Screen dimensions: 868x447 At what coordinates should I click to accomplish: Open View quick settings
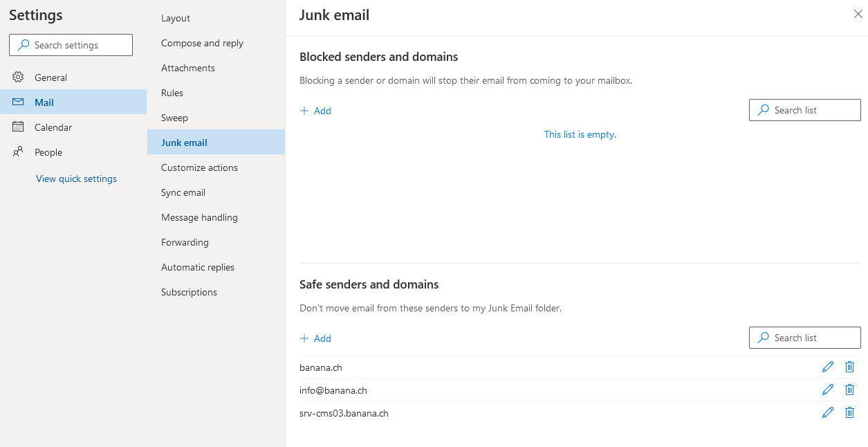(76, 179)
